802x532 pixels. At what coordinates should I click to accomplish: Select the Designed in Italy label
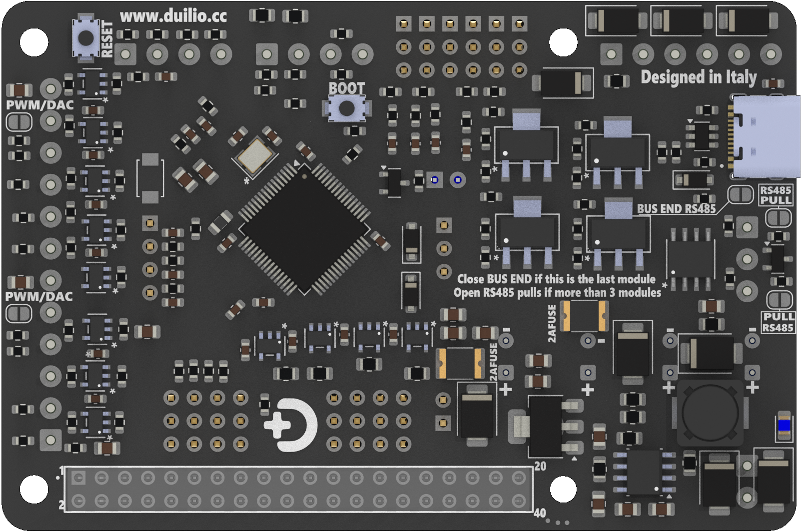pos(699,78)
